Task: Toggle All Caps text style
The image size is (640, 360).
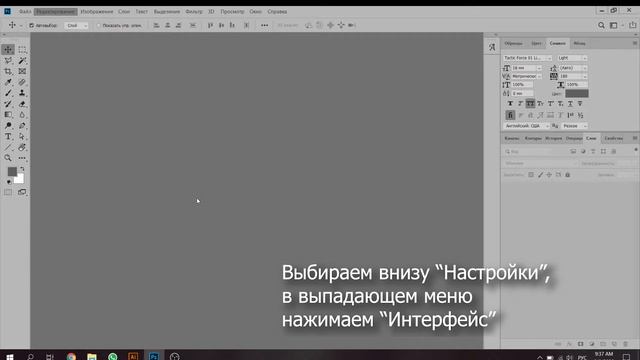Action: (x=530, y=104)
